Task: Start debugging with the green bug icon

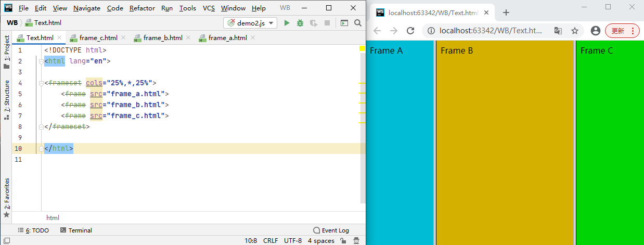Action: [x=300, y=23]
